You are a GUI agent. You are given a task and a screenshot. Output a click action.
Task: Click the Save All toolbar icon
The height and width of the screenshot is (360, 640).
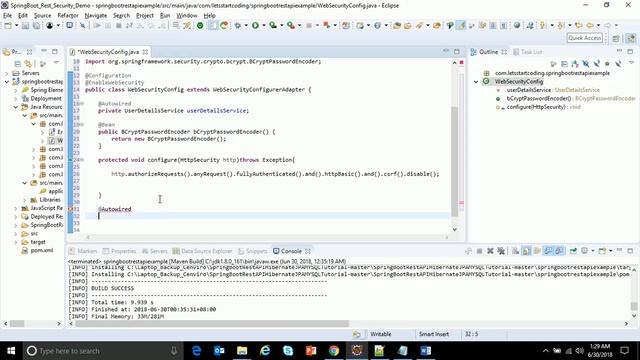(x=36, y=25)
